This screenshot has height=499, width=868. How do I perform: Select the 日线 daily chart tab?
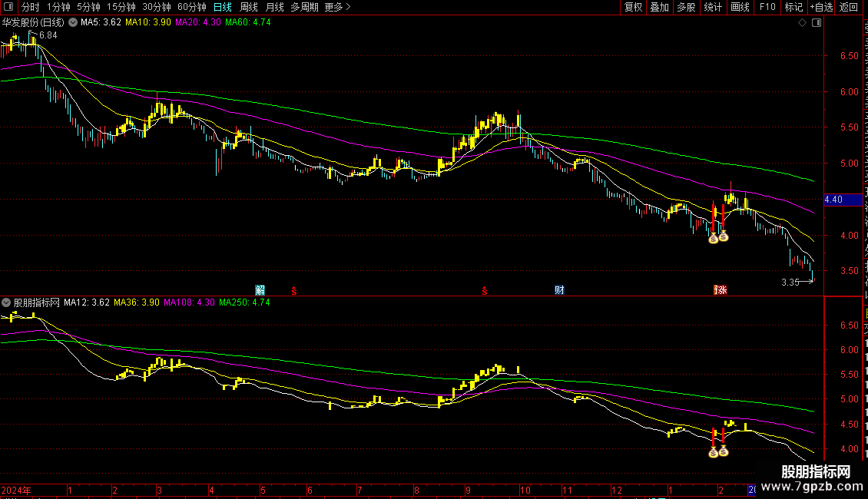click(x=223, y=7)
